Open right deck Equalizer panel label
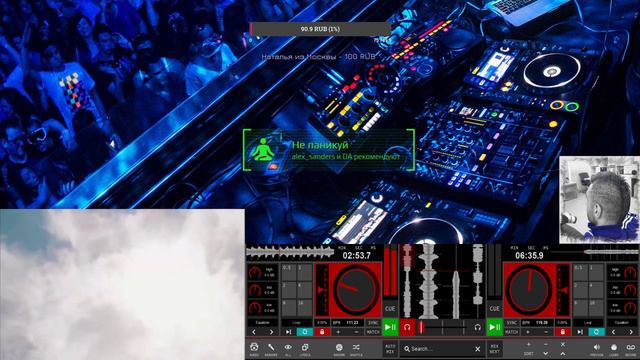Image resolution: width=640 pixels, height=360 pixels. (622, 322)
